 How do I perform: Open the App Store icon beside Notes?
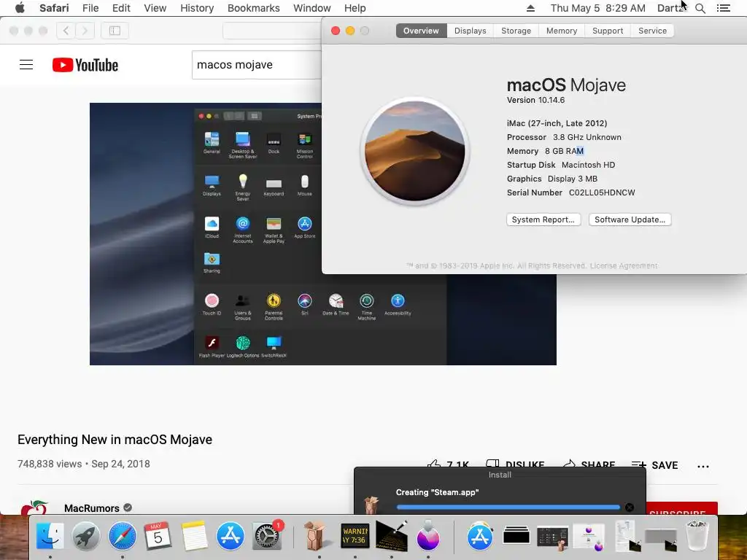click(x=230, y=536)
